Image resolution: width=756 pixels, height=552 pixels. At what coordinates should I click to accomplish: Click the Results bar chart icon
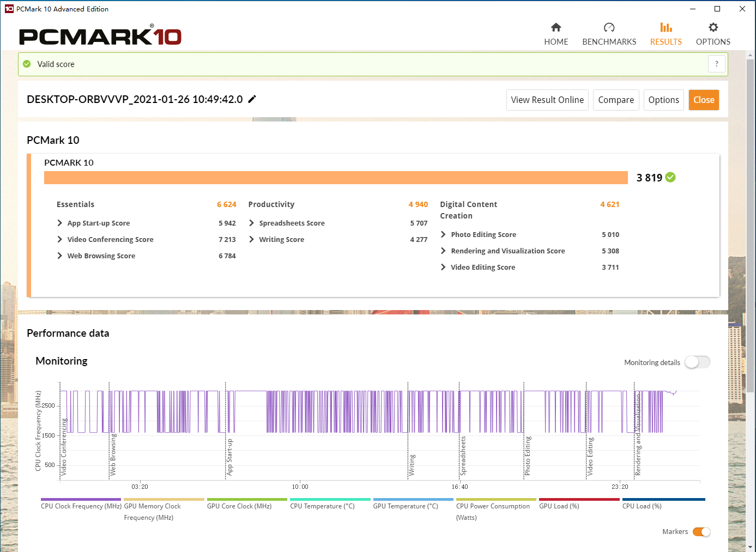(x=666, y=28)
